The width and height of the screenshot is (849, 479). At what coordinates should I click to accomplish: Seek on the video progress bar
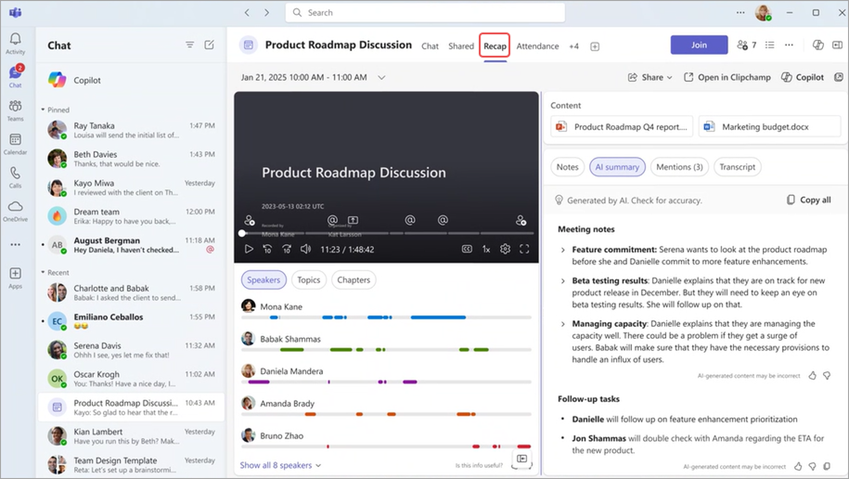click(x=388, y=233)
